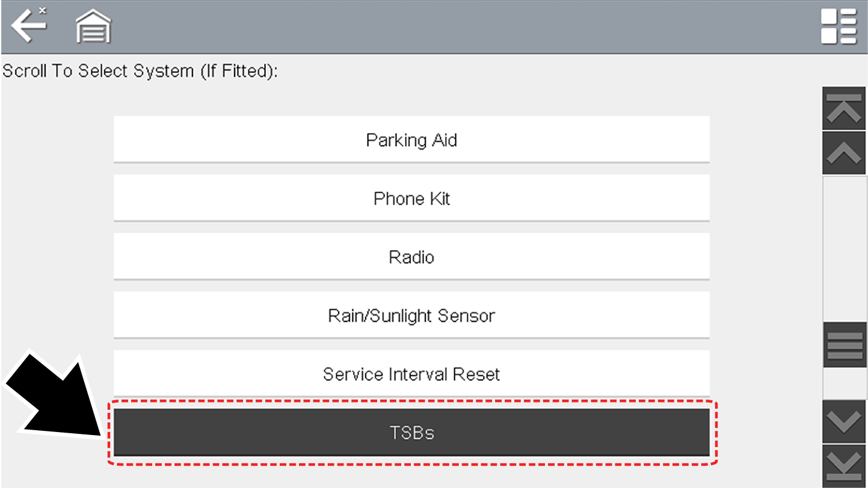
Task: Click the small x beside back arrow
Action: pyautogui.click(x=42, y=10)
